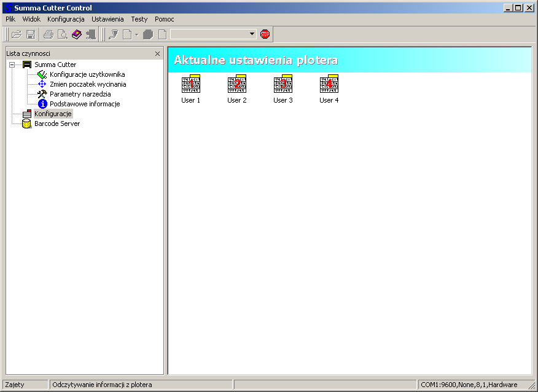This screenshot has width=538, height=392.
Task: Select Summa Cutter in the tree
Action: 55,65
